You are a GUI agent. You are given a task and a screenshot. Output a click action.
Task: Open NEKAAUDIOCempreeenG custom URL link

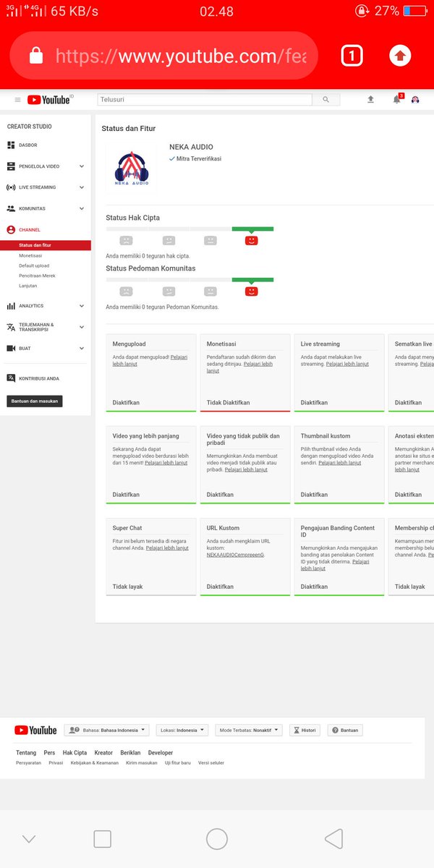(236, 555)
